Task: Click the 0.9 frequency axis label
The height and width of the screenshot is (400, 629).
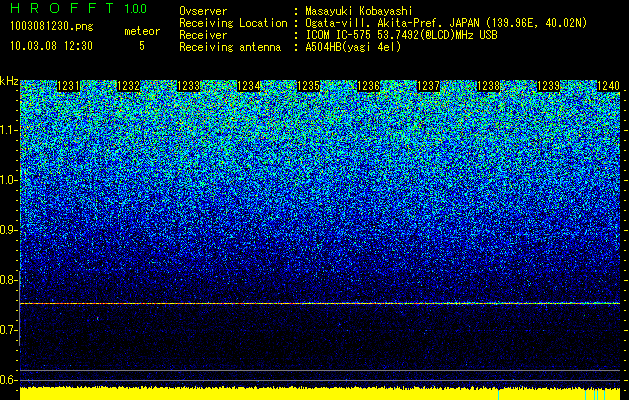Action: (x=9, y=230)
